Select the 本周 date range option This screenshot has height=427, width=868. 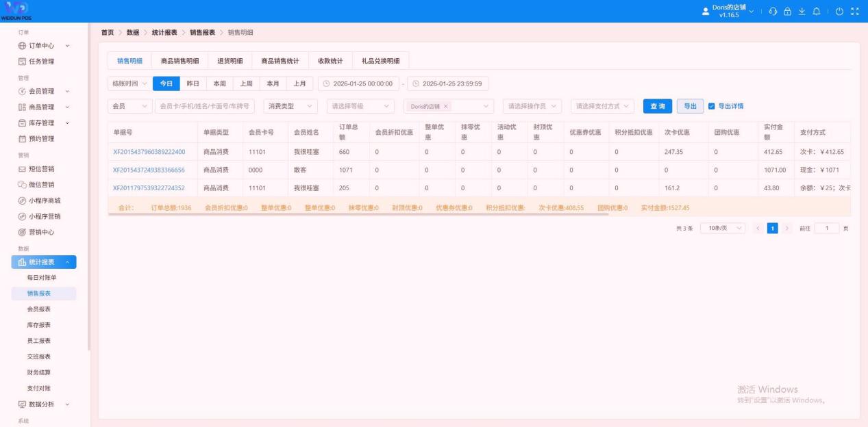click(220, 83)
